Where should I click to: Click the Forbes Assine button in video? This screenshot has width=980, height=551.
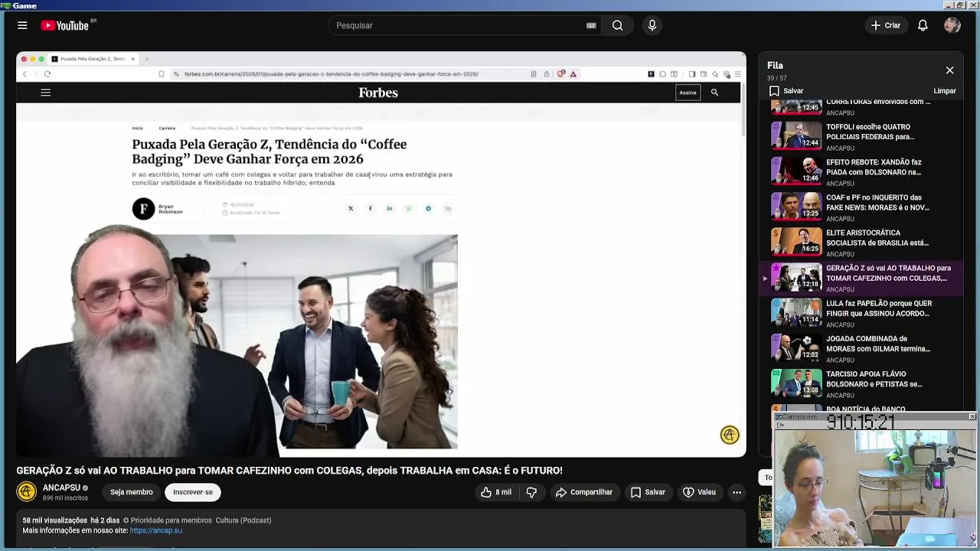pos(688,93)
